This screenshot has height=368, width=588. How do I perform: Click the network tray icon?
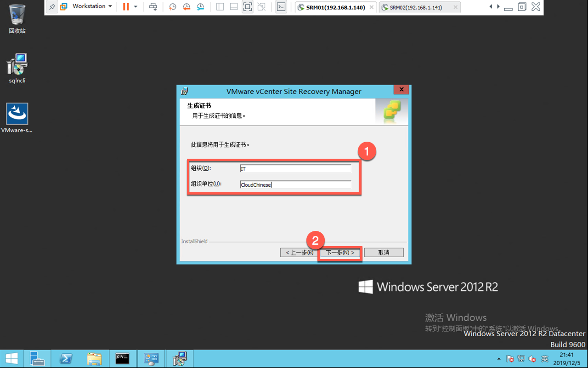point(521,359)
